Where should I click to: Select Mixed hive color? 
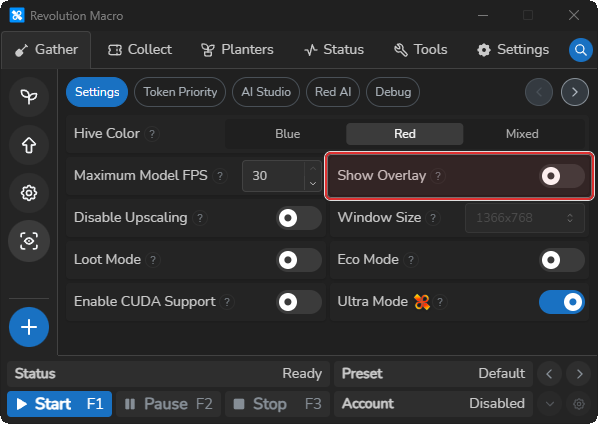click(522, 134)
